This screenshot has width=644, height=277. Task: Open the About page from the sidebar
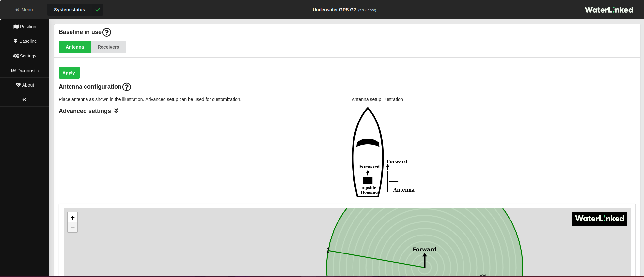coord(25,85)
